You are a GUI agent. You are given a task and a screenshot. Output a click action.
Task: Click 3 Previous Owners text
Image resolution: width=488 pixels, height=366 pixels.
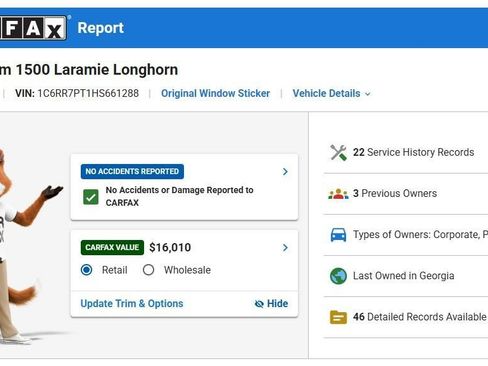(x=395, y=193)
